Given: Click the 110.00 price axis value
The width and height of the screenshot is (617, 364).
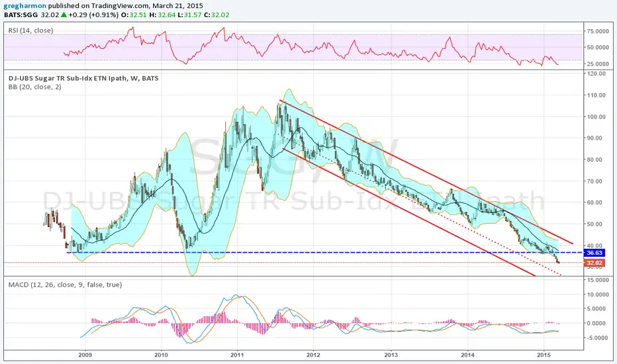Looking at the screenshot, I should pyautogui.click(x=596, y=95).
